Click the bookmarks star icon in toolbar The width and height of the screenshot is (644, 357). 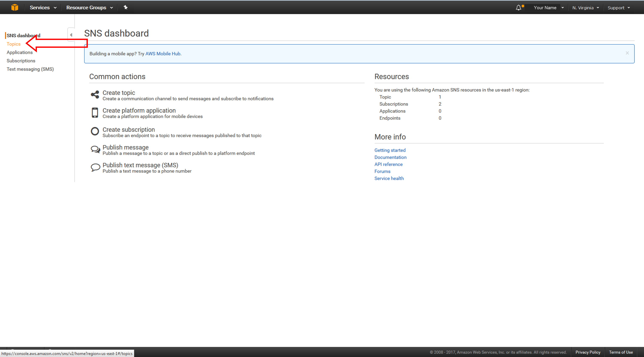125,7
